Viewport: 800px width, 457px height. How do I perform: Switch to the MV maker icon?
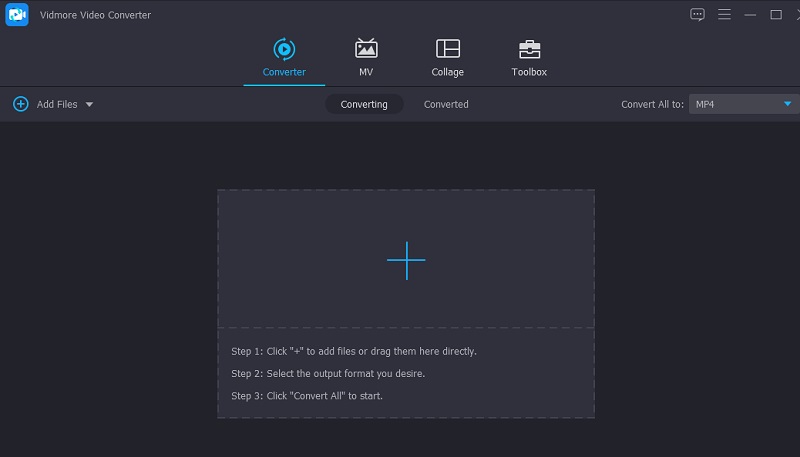[x=366, y=49]
